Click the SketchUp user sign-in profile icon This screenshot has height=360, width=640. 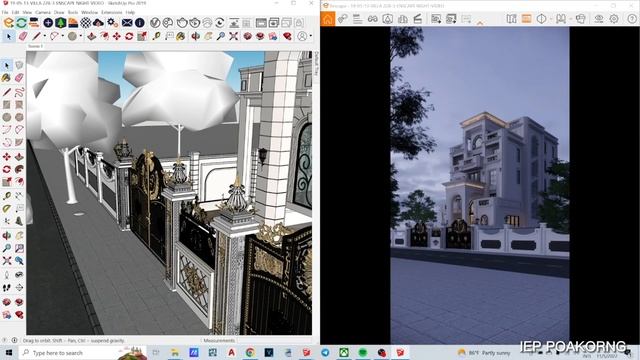[302, 36]
